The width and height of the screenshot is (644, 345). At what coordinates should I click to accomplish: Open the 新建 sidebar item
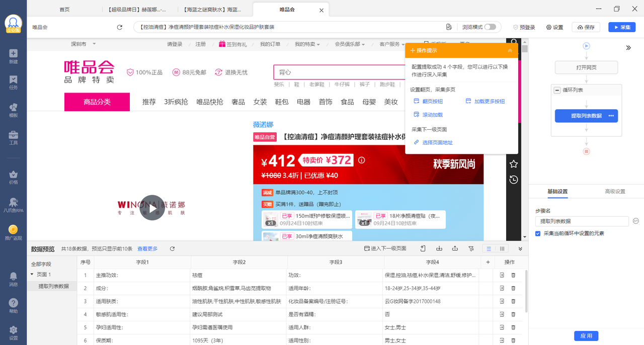coord(13,56)
